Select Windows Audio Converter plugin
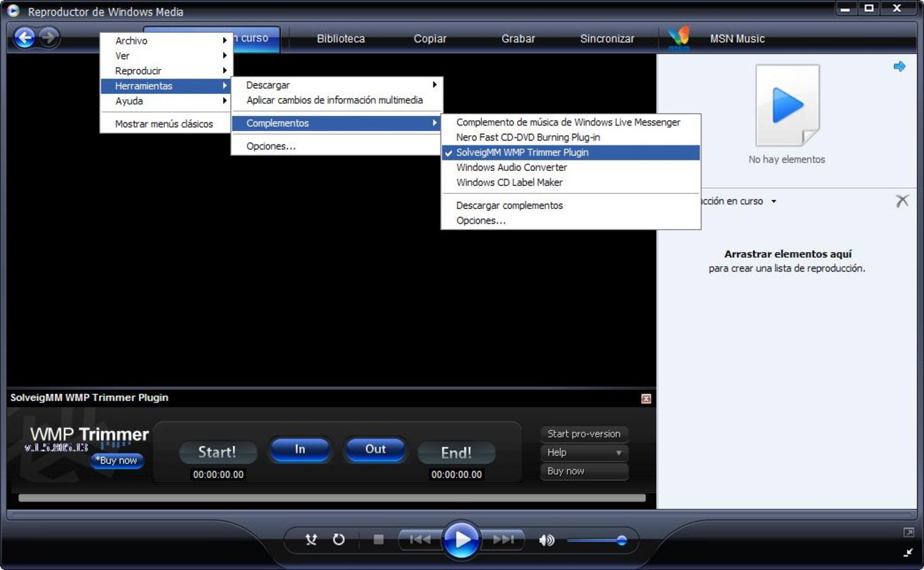 [571, 167]
